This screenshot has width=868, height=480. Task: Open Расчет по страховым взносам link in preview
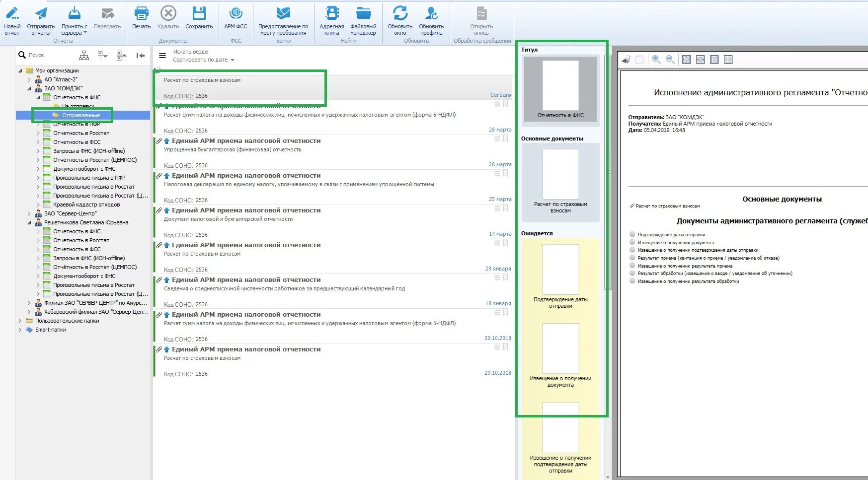point(668,206)
